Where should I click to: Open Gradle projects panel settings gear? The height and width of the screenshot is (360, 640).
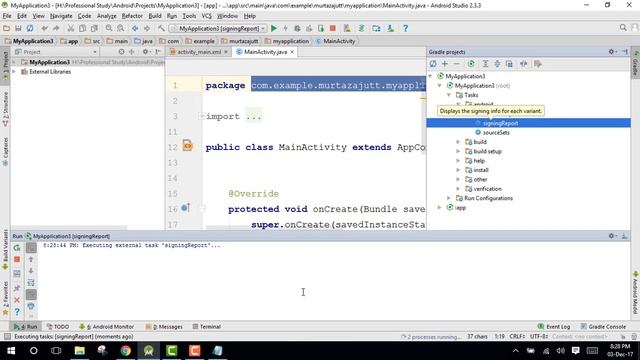pos(612,52)
